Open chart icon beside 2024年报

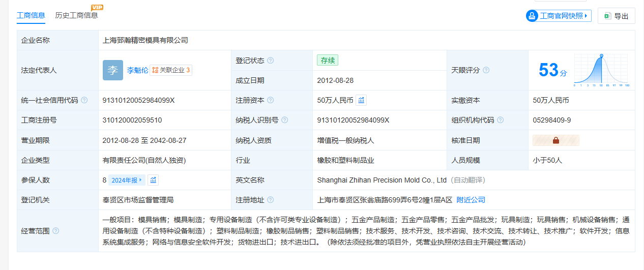pyautogui.click(x=154, y=180)
